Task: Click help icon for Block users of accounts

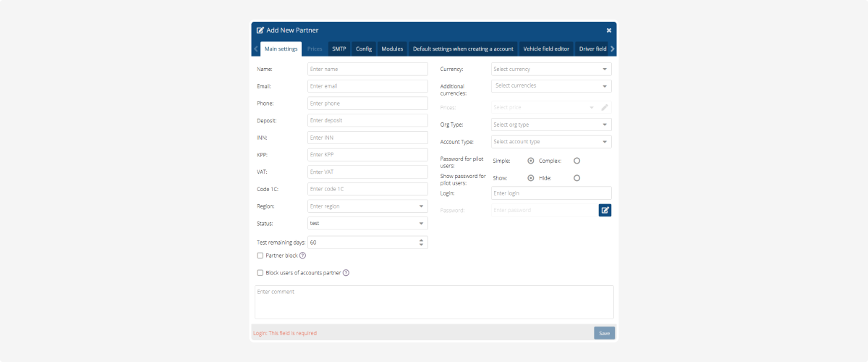Action: (x=346, y=273)
